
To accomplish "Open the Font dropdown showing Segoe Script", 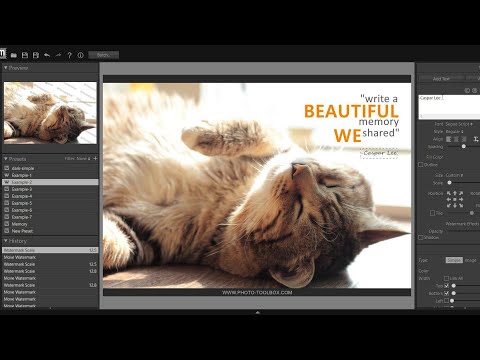I will [x=459, y=124].
